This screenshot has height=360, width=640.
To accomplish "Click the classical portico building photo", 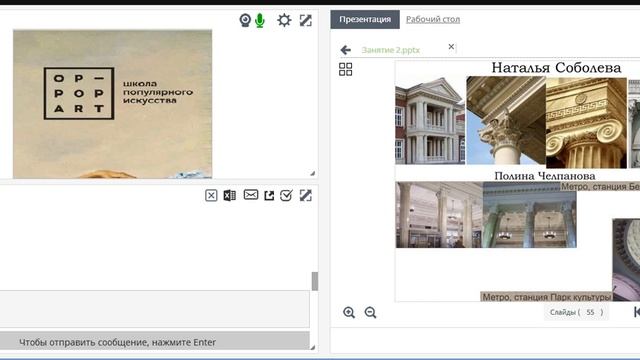I will click(430, 120).
